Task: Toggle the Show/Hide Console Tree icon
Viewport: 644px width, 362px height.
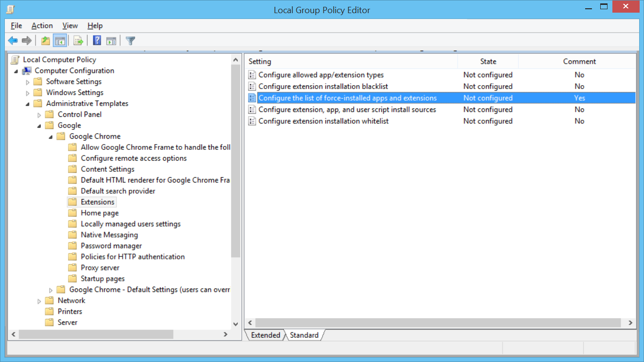Action: tap(60, 40)
